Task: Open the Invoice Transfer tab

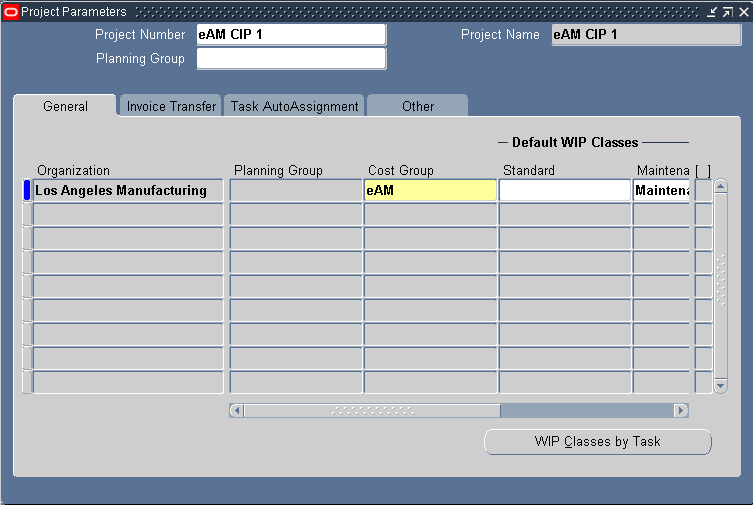Action: [x=171, y=106]
